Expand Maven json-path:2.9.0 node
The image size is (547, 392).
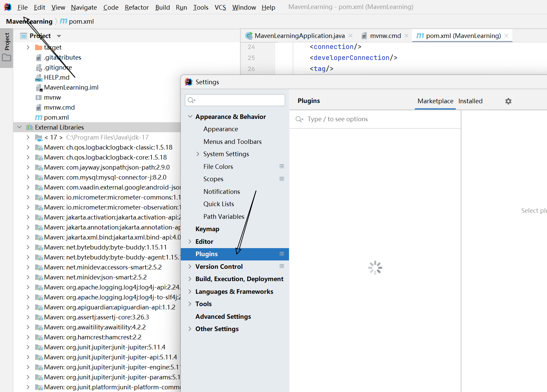[28, 167]
